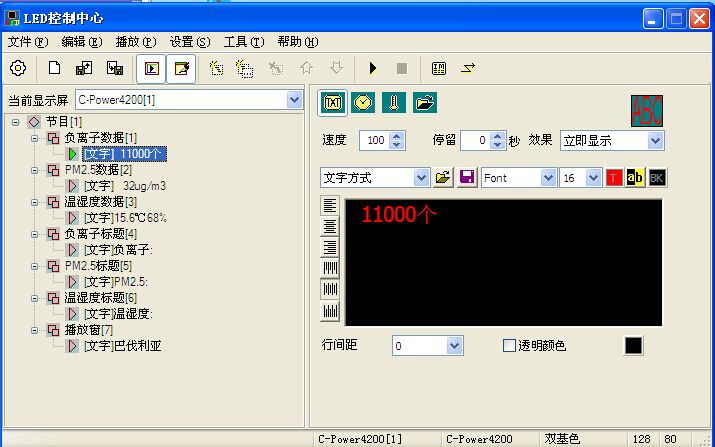715x447 pixels.
Task: Click the red ABC preview thumbnail
Action: pos(647,111)
